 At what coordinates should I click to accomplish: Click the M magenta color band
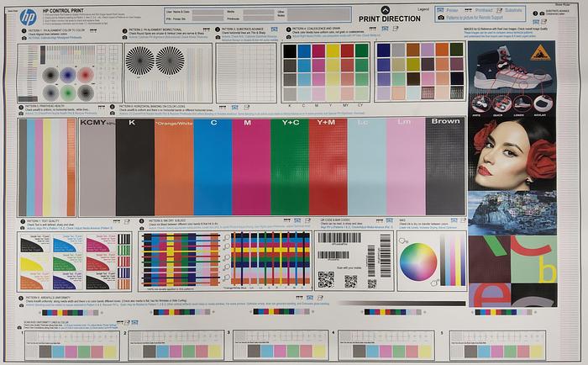[251, 167]
